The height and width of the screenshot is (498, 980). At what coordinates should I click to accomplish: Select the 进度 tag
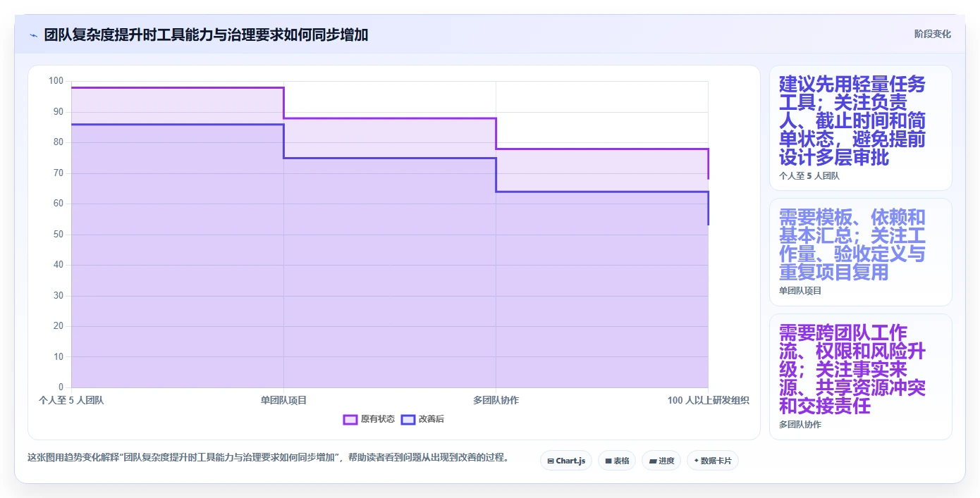(x=661, y=461)
